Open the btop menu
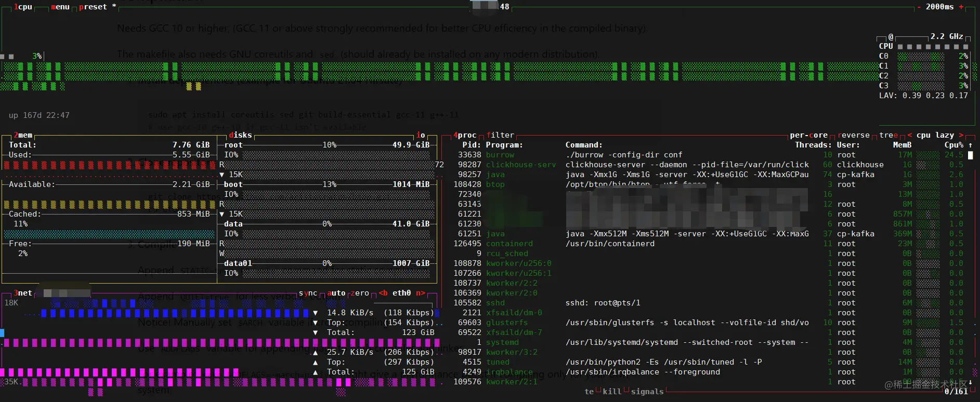The width and height of the screenshot is (980, 402). point(60,7)
